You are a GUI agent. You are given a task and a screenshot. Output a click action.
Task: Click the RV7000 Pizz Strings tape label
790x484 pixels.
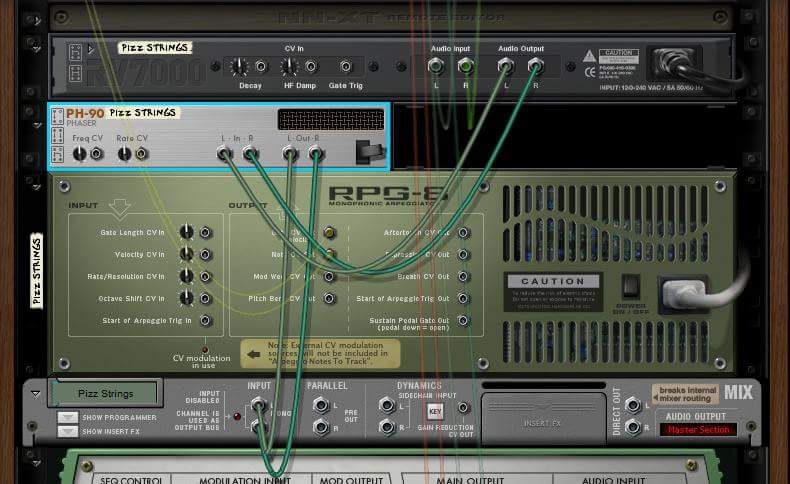[155, 48]
